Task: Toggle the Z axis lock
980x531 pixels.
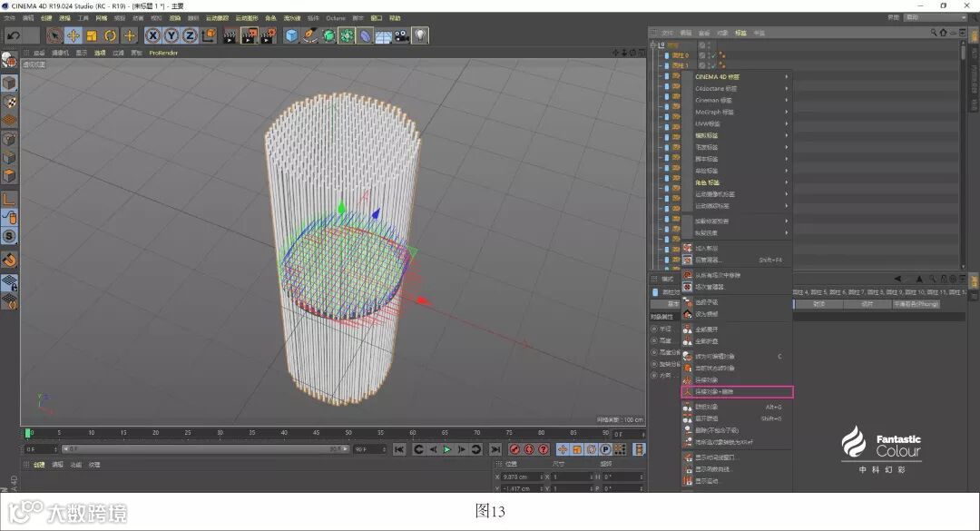Action: pyautogui.click(x=190, y=35)
